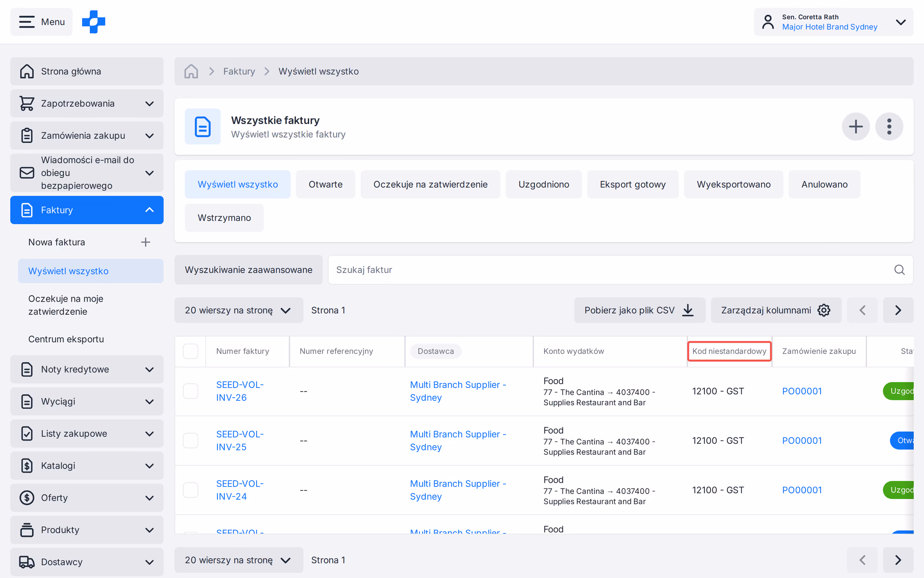Check the select-all checkbox in table header
Image resolution: width=924 pixels, height=578 pixels.
pos(190,351)
